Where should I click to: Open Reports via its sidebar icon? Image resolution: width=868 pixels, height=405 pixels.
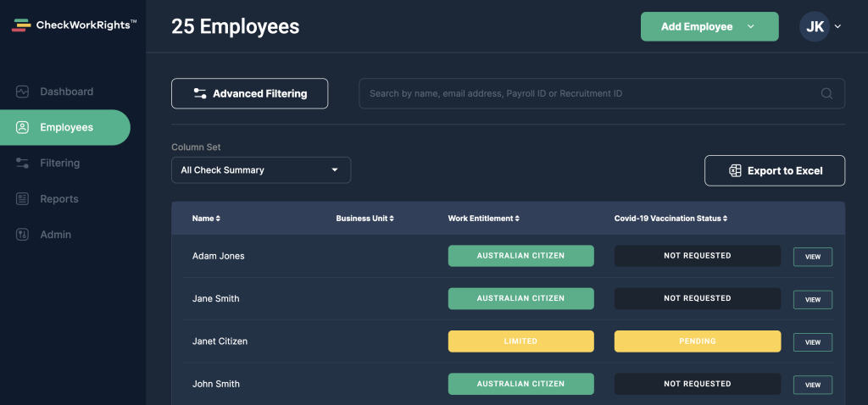tap(22, 198)
